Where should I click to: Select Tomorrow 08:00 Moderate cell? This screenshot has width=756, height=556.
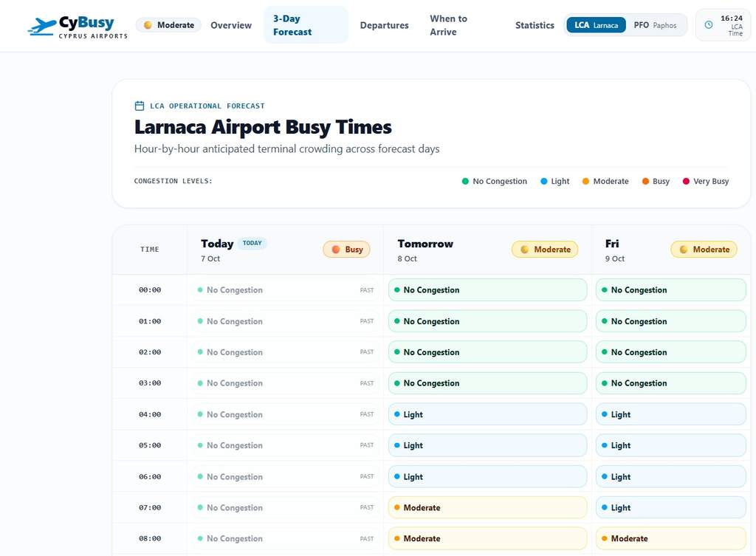(487, 538)
